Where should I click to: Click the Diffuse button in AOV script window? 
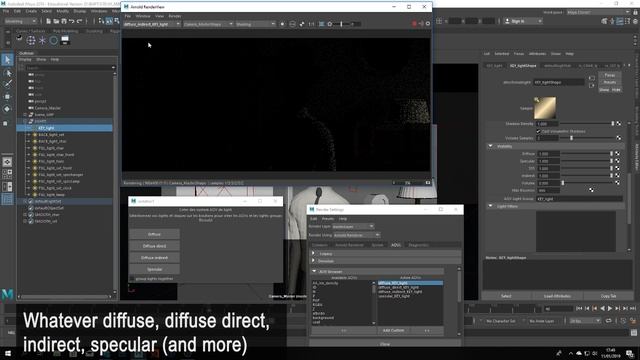(x=154, y=234)
